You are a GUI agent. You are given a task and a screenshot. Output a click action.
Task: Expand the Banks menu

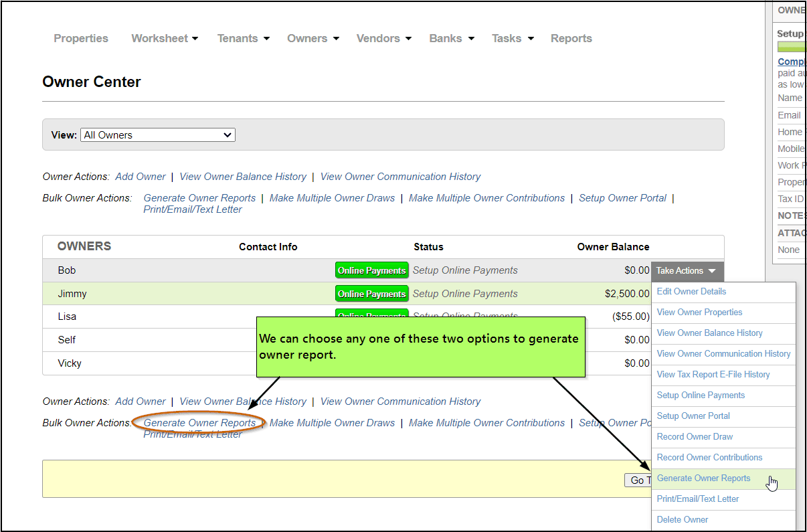[452, 39]
